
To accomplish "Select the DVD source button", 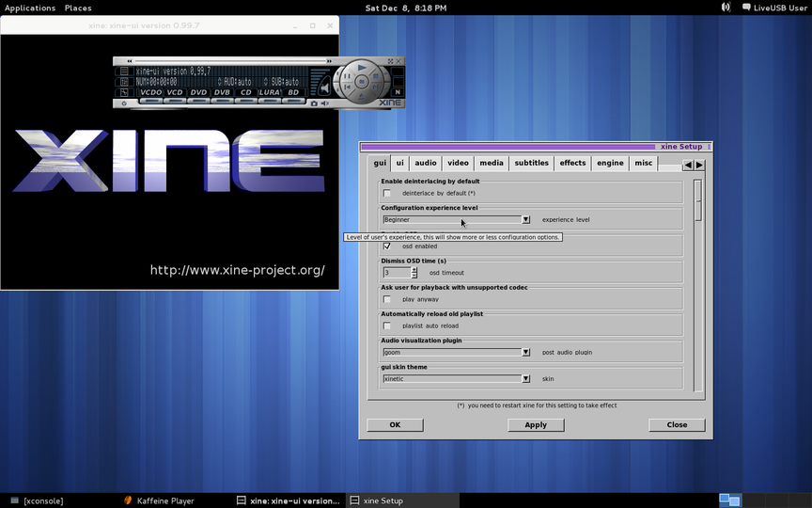I will 198,92.
